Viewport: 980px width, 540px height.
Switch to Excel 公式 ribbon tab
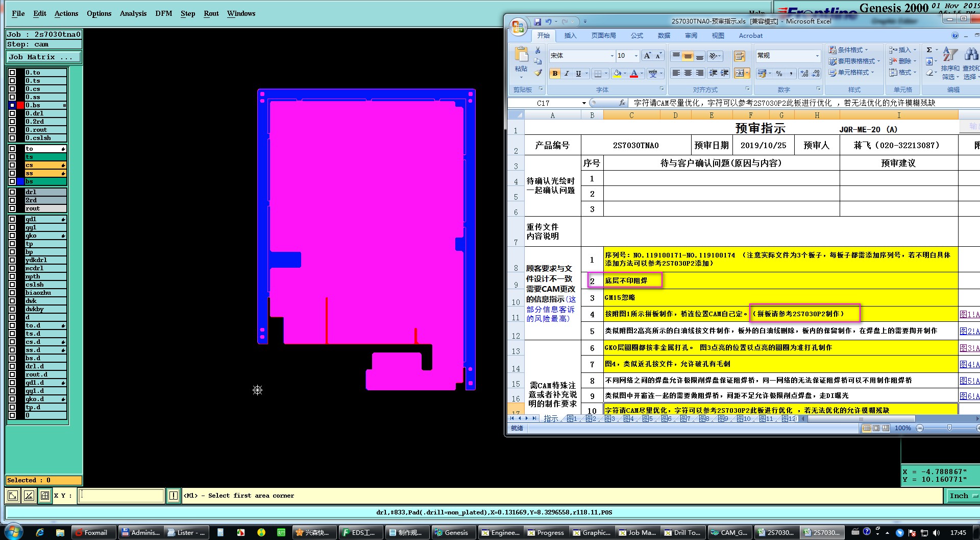[637, 35]
